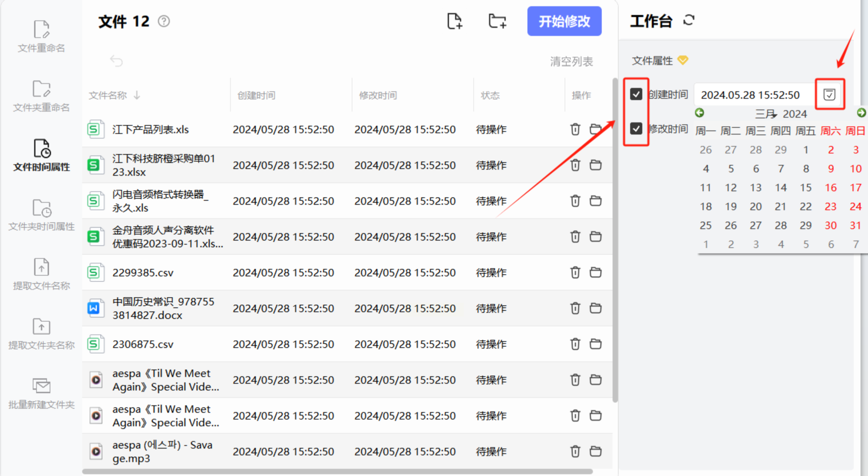Image resolution: width=868 pixels, height=476 pixels.
Task: Open the 文件重命名 sidebar tool
Action: [x=41, y=36]
